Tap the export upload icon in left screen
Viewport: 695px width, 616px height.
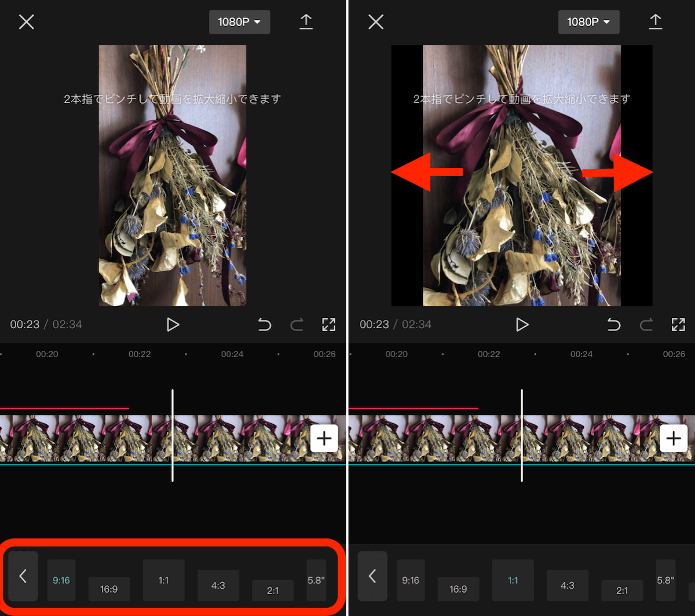306,22
